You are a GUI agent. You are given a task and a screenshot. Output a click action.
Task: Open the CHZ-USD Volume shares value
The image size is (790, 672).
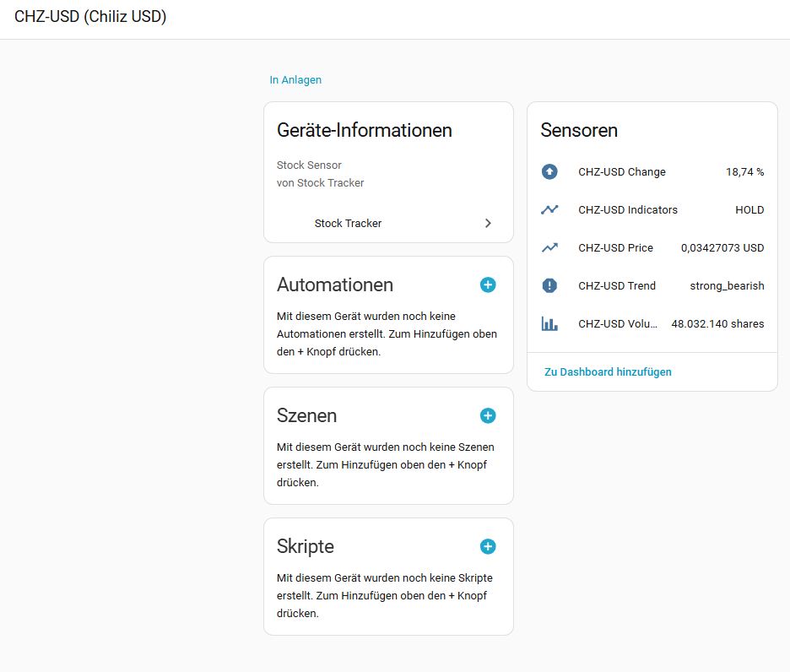pyautogui.click(x=717, y=324)
